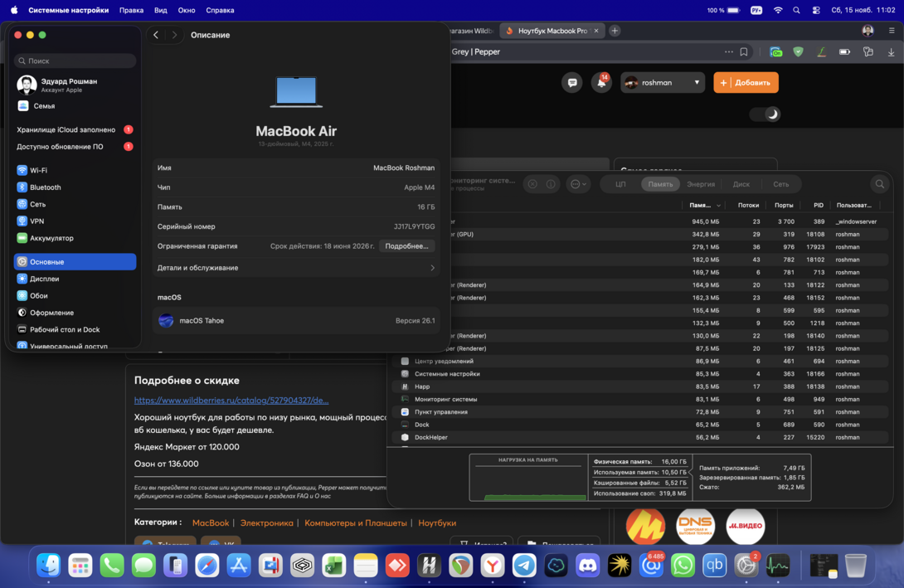Open Ноутбуки category link
The height and width of the screenshot is (588, 904).
coord(437,522)
